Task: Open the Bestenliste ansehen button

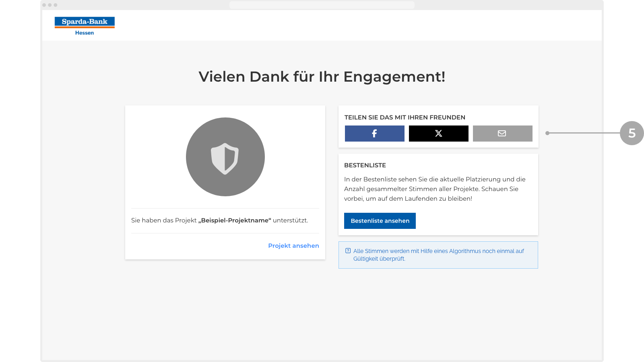Action: (x=380, y=221)
